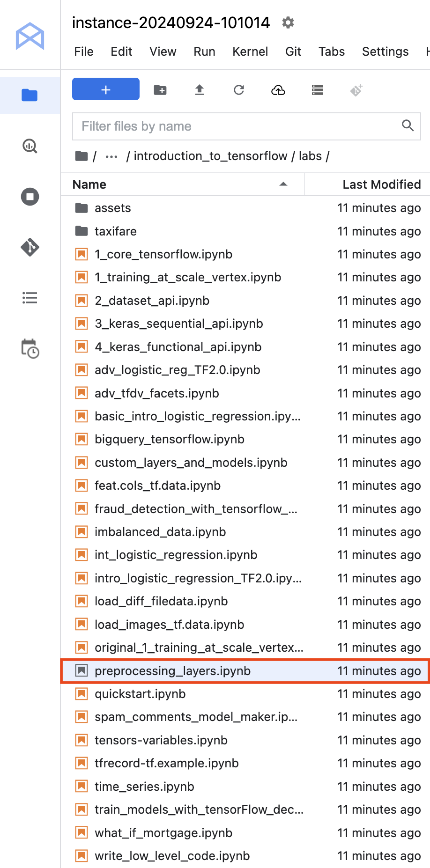Viewport: 430px width, 868px height.
Task: Select load_images_tf.data.ipynb
Action: pos(245,625)
